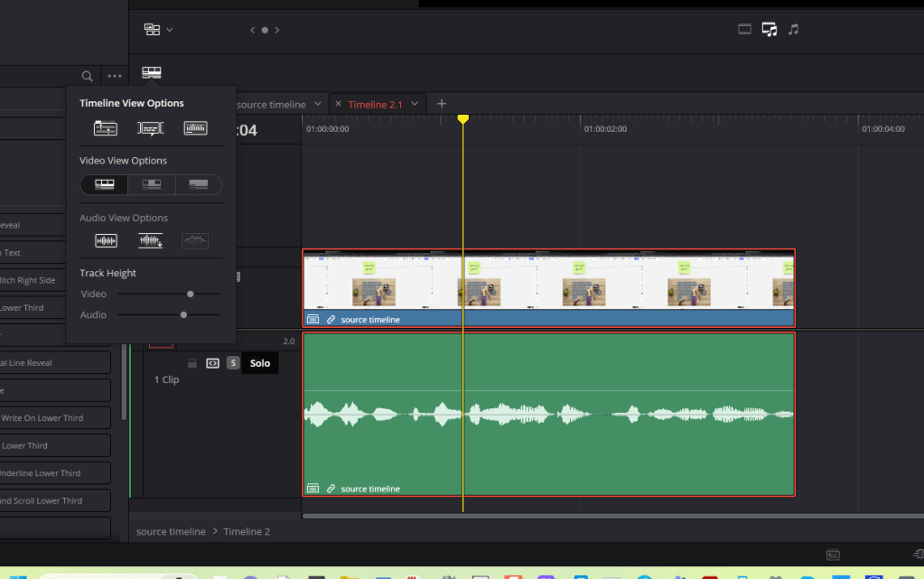This screenshot has height=579, width=924.
Task: Select the video-only mode icon
Action: tap(745, 29)
